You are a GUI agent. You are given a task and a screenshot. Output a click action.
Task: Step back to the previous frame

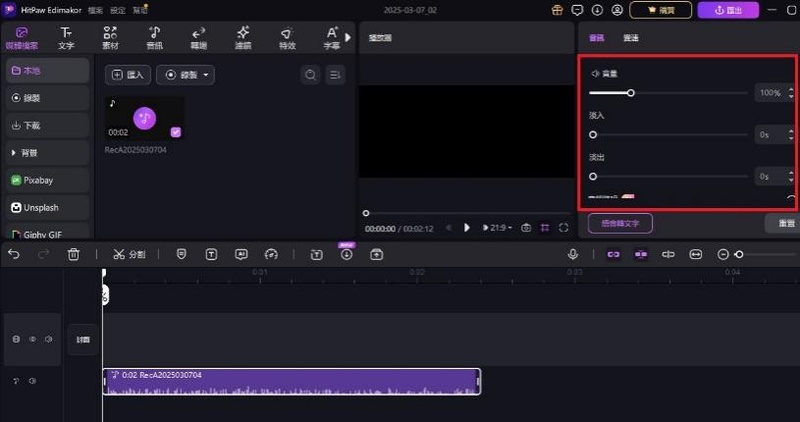pos(448,228)
